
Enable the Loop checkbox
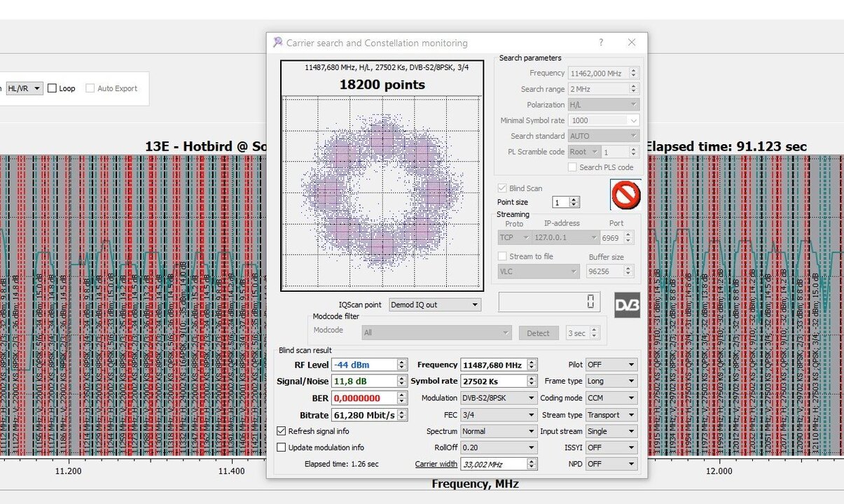coord(53,89)
